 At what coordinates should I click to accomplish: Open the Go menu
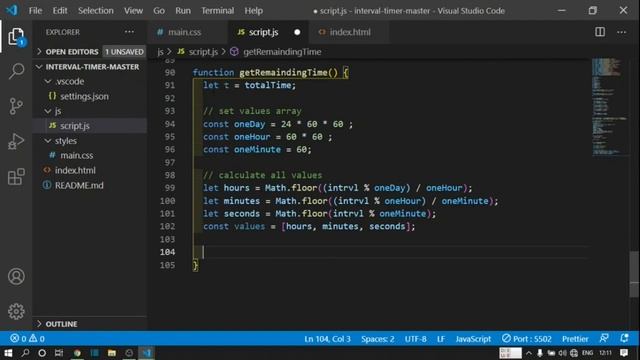coord(159,11)
